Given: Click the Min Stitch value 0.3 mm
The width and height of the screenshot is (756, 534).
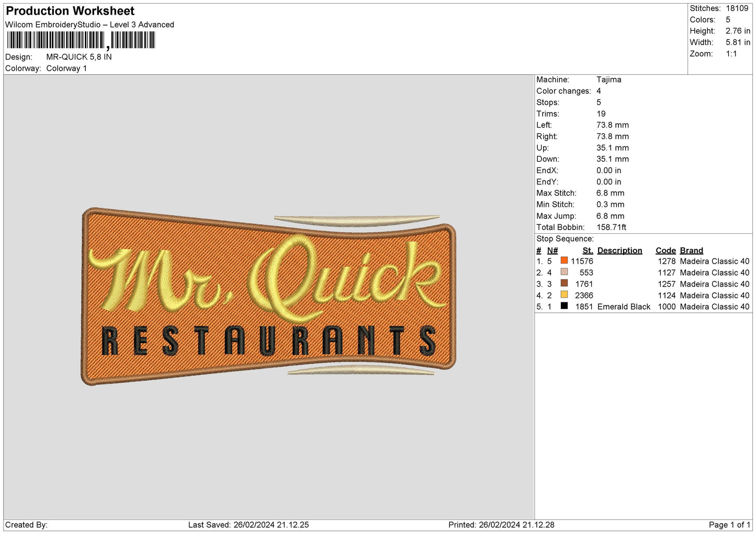Looking at the screenshot, I should coord(610,205).
